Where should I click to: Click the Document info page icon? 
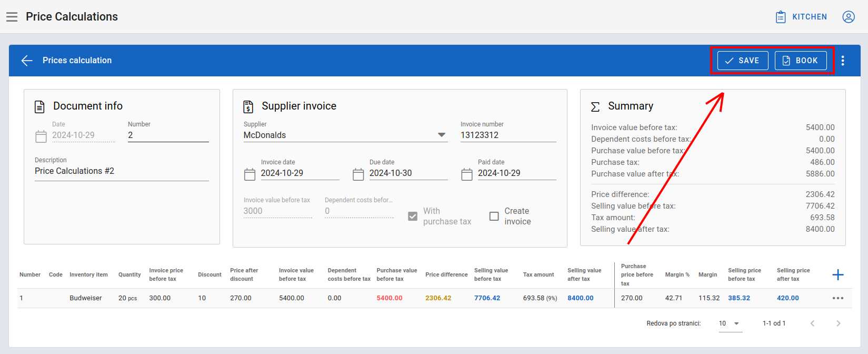pyautogui.click(x=39, y=107)
